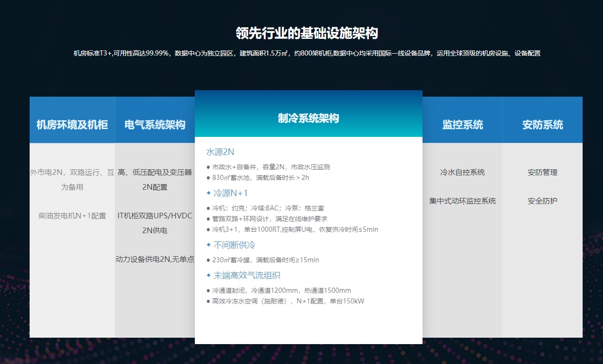Viewport: 603px width, 364px height.
Task: Click the 冷水自控系统 item
Action: pyautogui.click(x=462, y=172)
